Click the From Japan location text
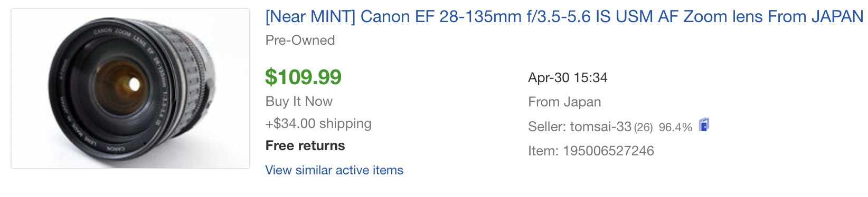Screen dimensions: 868x197 (564, 102)
